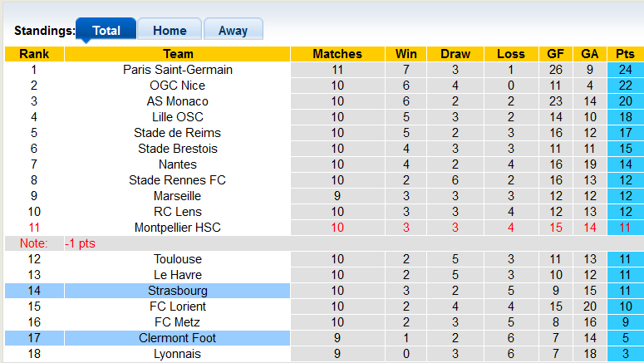Viewport: 644px width, 363px height.
Task: Select Marseille in the table
Action: coord(177,196)
